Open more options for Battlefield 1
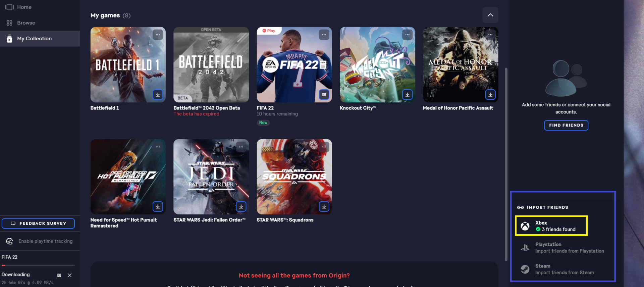The width and height of the screenshot is (644, 287). click(x=158, y=35)
